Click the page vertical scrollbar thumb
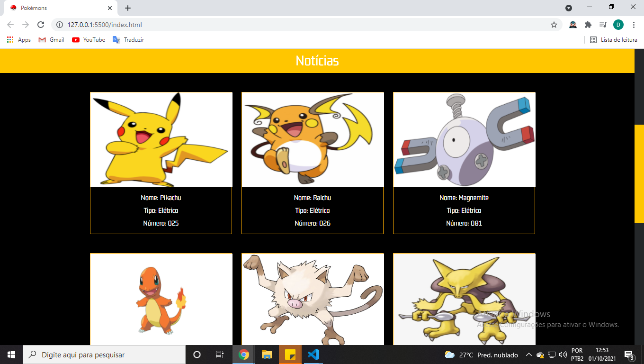Image resolution: width=644 pixels, height=364 pixels. (639, 174)
